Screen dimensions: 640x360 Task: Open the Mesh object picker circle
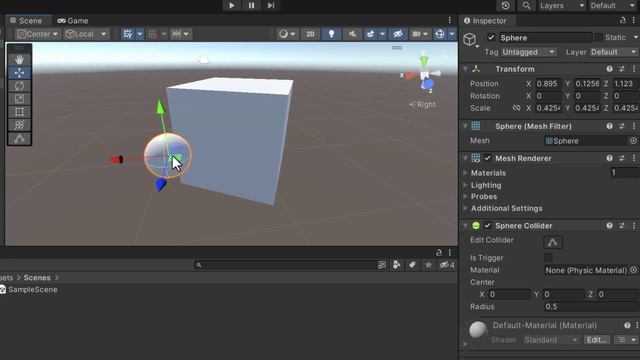point(633,140)
